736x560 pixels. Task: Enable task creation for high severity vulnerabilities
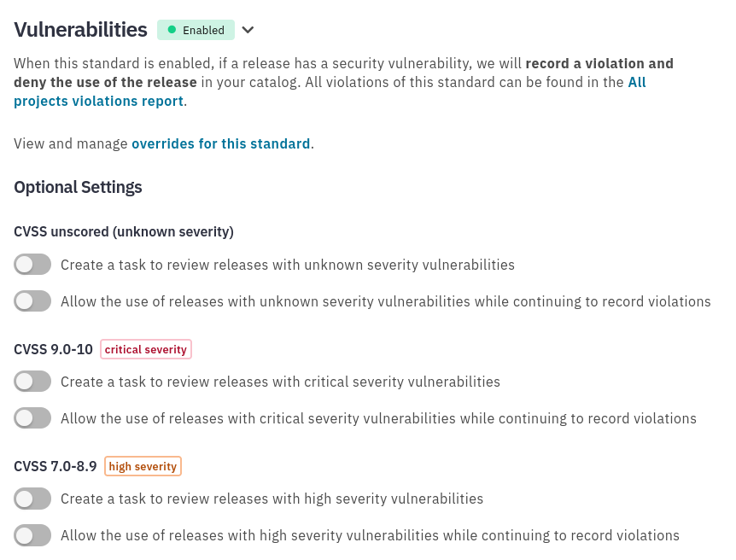[32, 498]
